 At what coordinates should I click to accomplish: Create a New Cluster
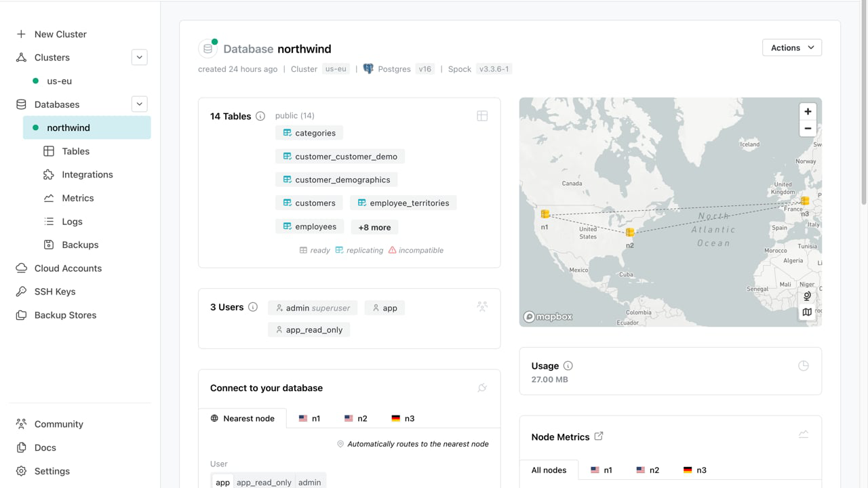60,34
